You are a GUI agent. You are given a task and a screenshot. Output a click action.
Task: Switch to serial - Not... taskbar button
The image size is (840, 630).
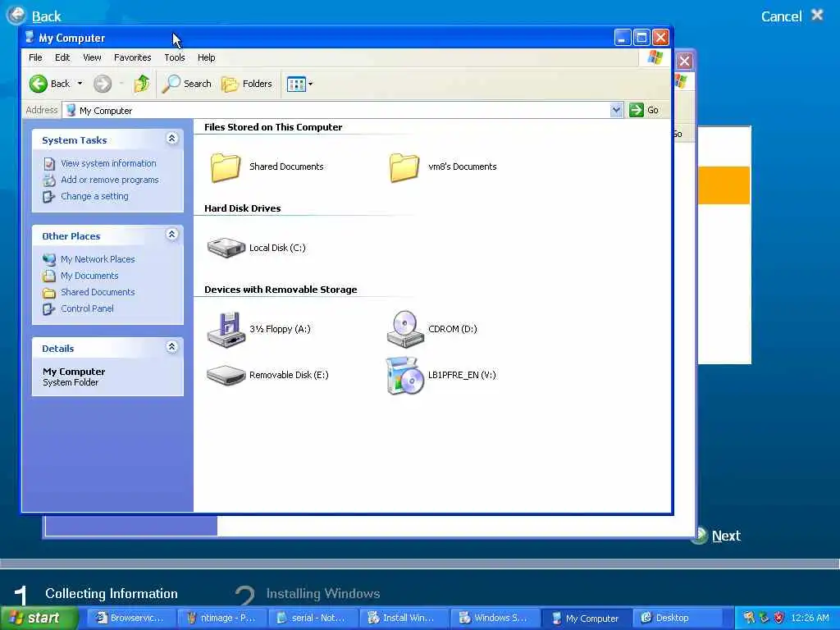tap(313, 618)
